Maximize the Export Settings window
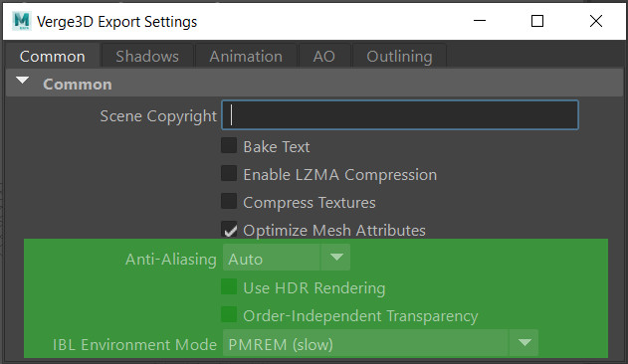 (x=537, y=21)
